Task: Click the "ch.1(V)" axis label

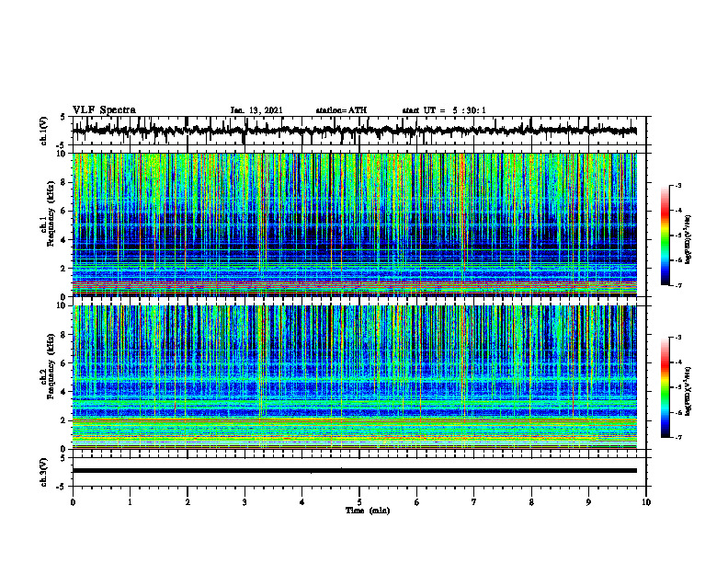Action: click(44, 131)
